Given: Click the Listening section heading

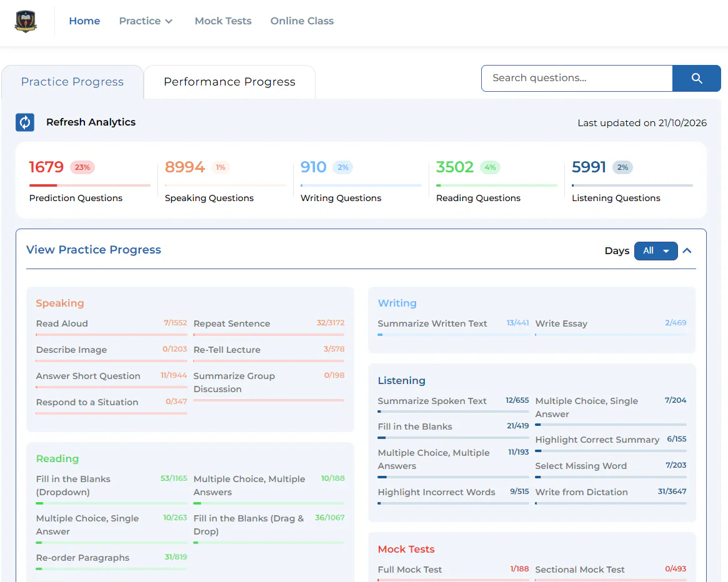Looking at the screenshot, I should tap(401, 380).
